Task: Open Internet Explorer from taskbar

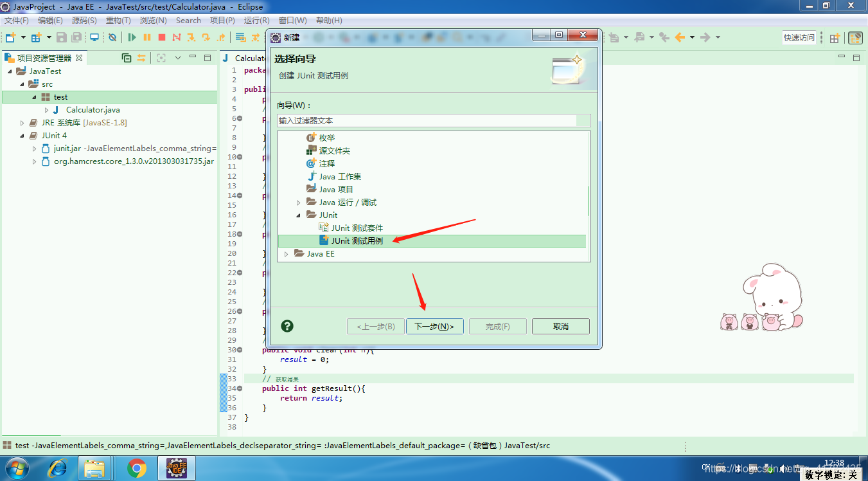Action: click(x=57, y=468)
